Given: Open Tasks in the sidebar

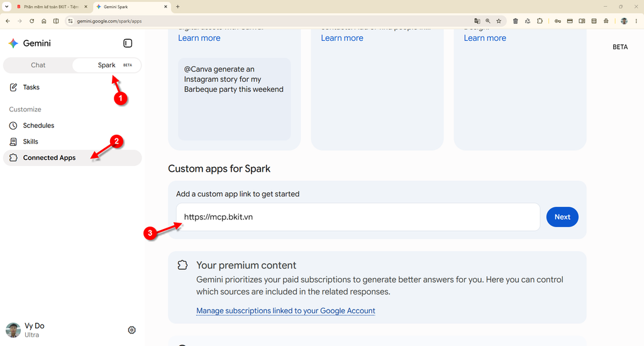Looking at the screenshot, I should pos(72,87).
